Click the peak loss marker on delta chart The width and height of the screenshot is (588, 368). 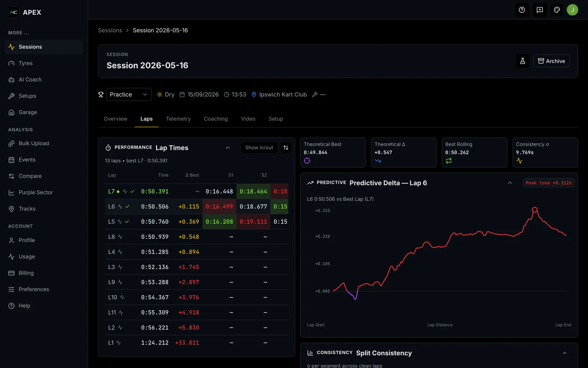coord(535,210)
